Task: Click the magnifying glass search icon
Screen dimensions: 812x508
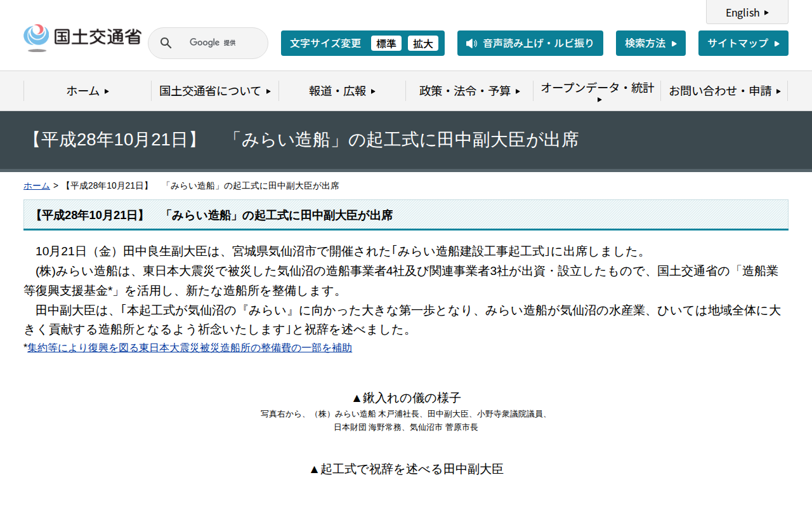Action: 166,43
